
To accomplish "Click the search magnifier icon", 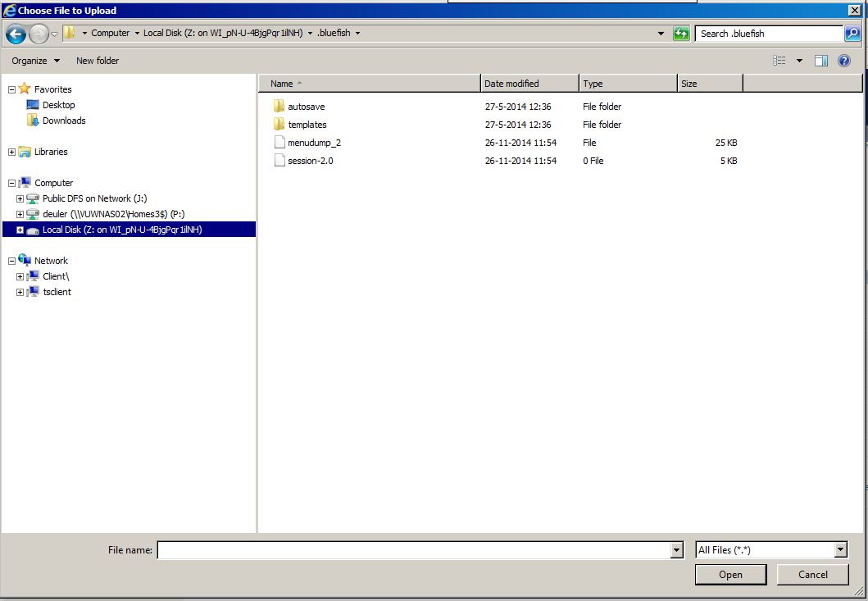I will pyautogui.click(x=852, y=34).
